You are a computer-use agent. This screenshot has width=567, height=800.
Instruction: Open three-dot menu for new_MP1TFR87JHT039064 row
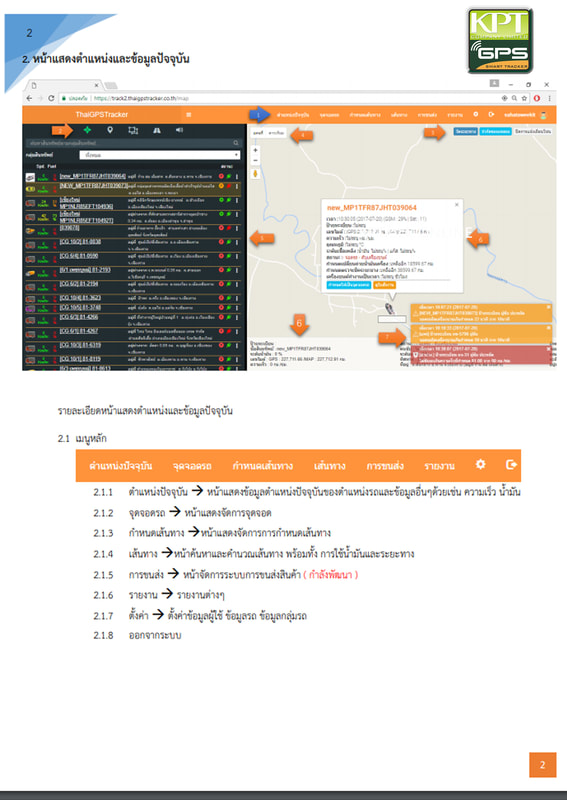[237, 177]
